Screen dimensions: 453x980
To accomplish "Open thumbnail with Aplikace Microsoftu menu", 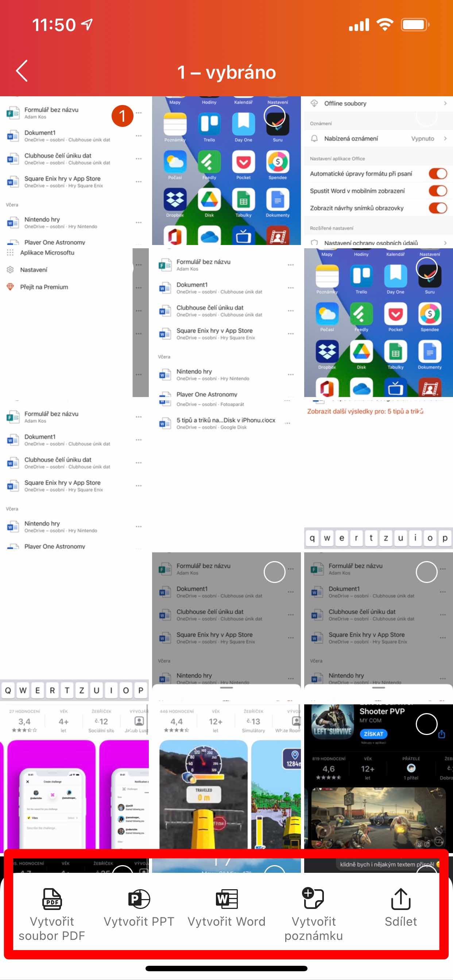I will point(74,323).
